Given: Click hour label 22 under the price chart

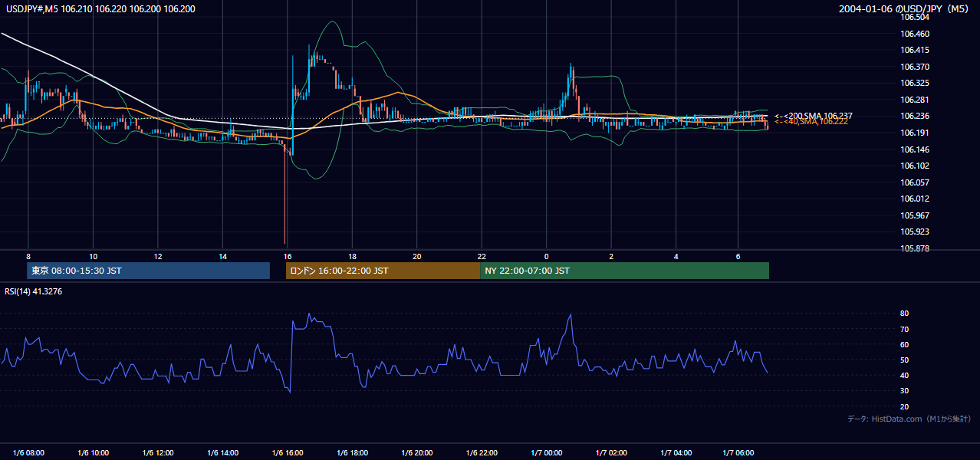Looking at the screenshot, I should (x=482, y=256).
